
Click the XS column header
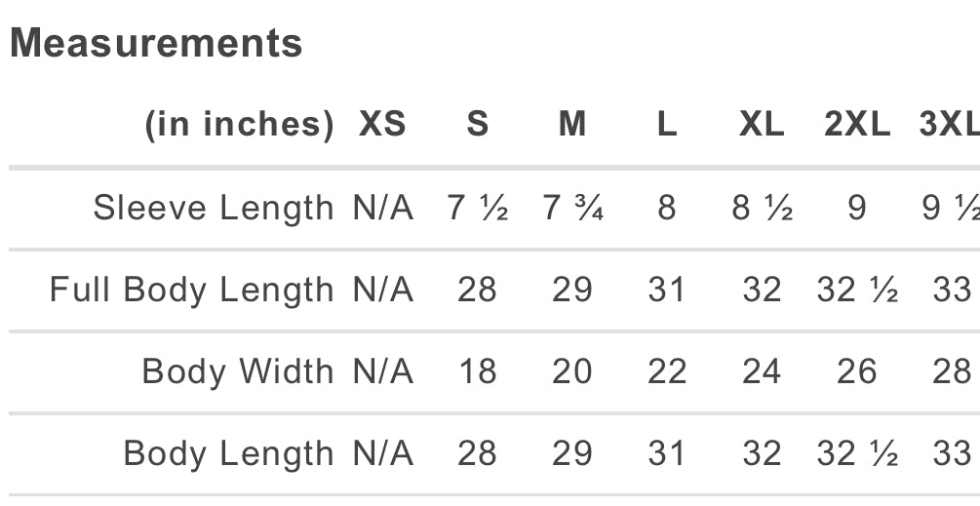coord(382,125)
